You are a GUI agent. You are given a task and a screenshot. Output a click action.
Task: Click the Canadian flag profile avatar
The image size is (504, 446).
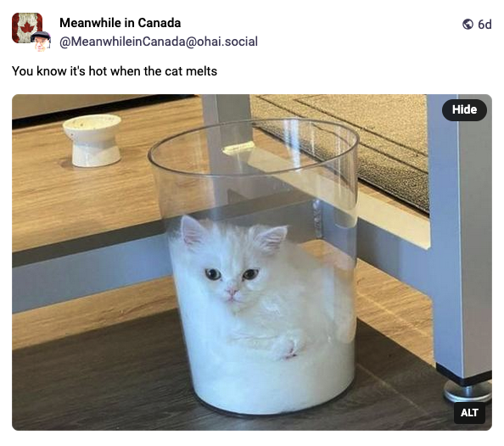27,28
